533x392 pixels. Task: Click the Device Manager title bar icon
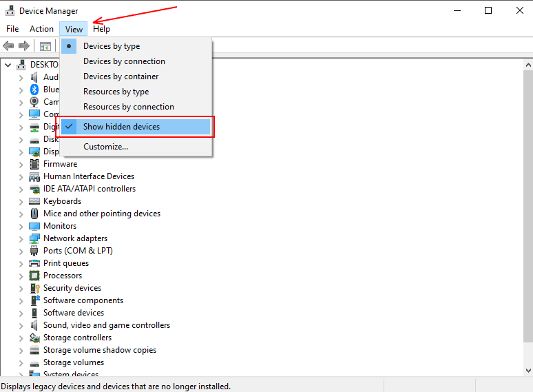10,11
